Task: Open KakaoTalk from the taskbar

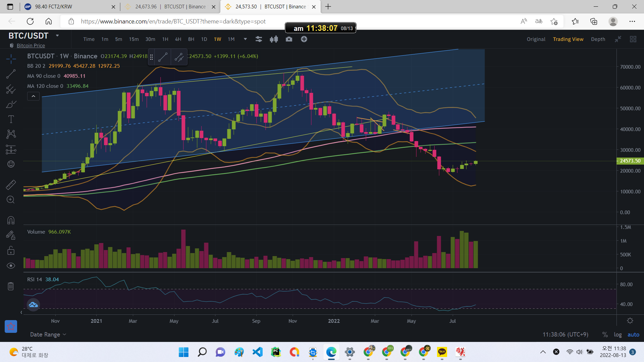Action: tap(442, 352)
